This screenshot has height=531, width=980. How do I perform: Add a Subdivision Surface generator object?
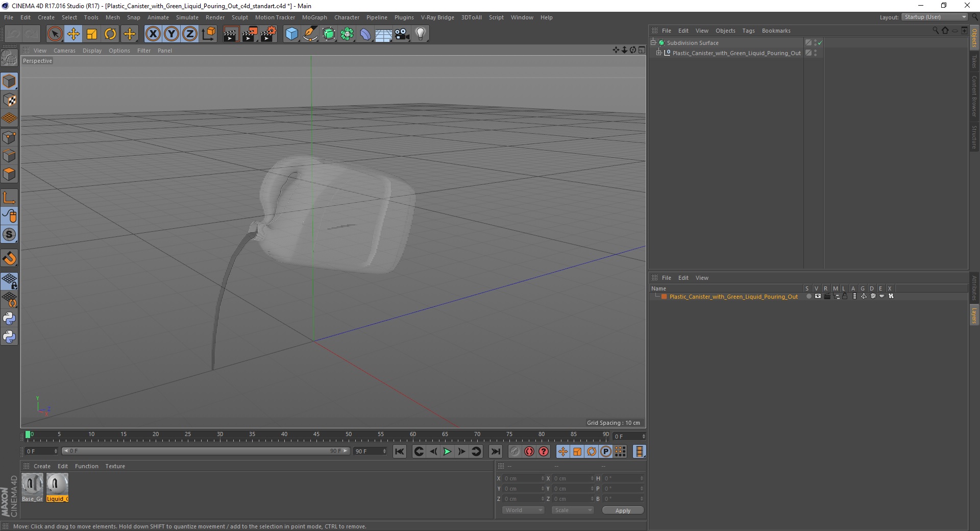pyautogui.click(x=329, y=34)
